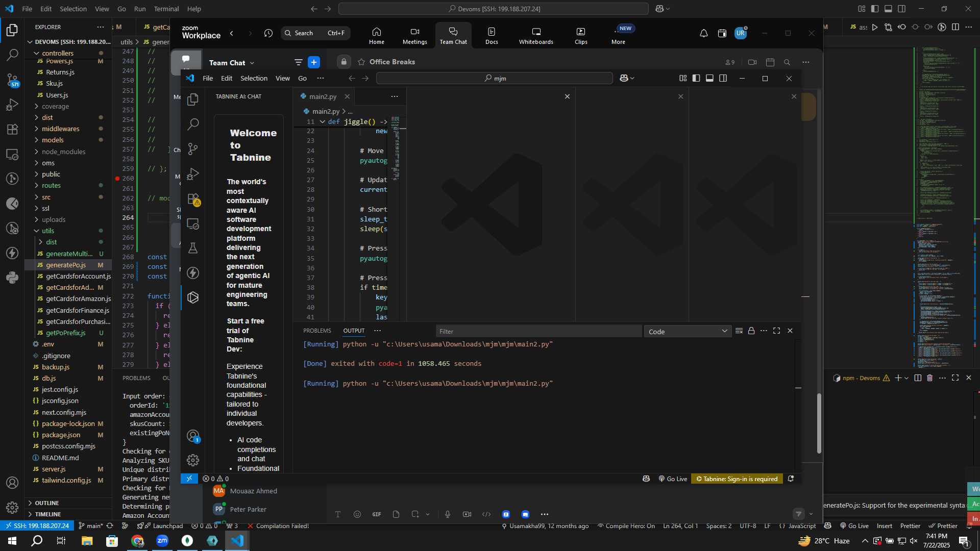The width and height of the screenshot is (980, 551).
Task: Click the Output Filter input field
Action: pos(538,332)
